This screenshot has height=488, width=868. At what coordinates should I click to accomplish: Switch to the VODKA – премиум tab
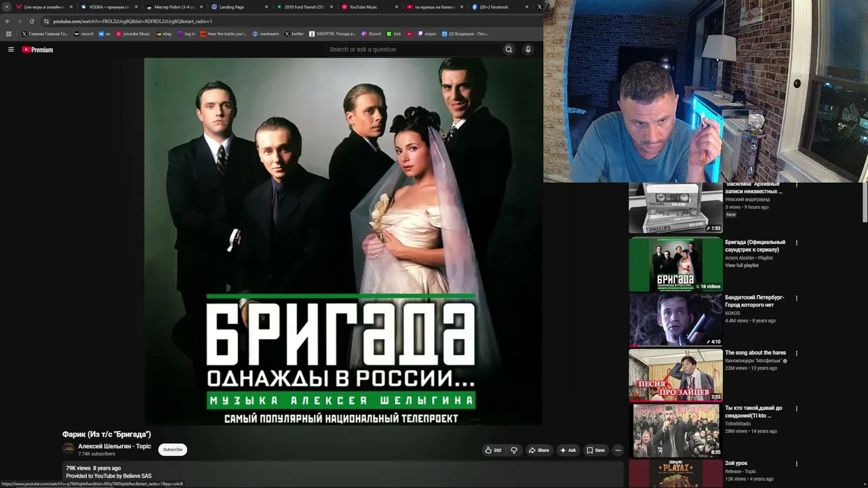tap(108, 7)
